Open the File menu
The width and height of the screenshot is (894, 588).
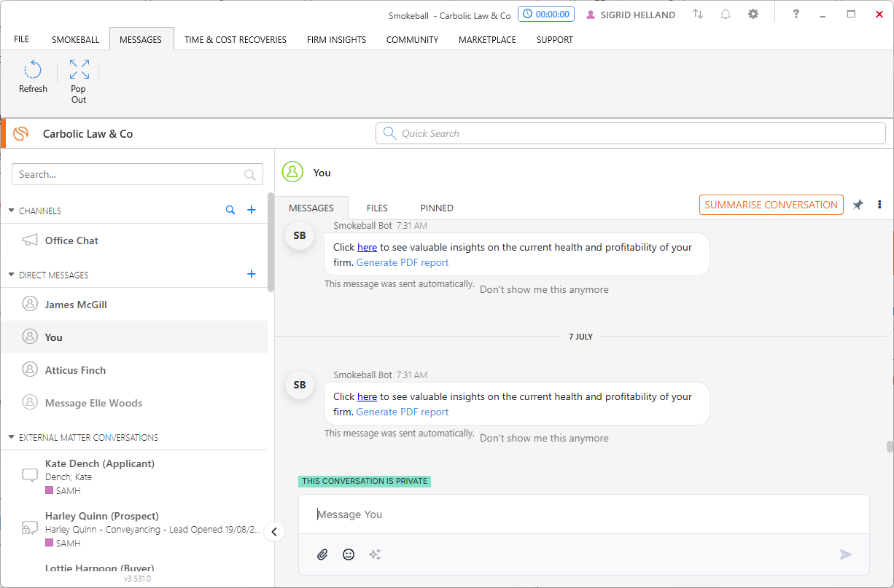[21, 39]
